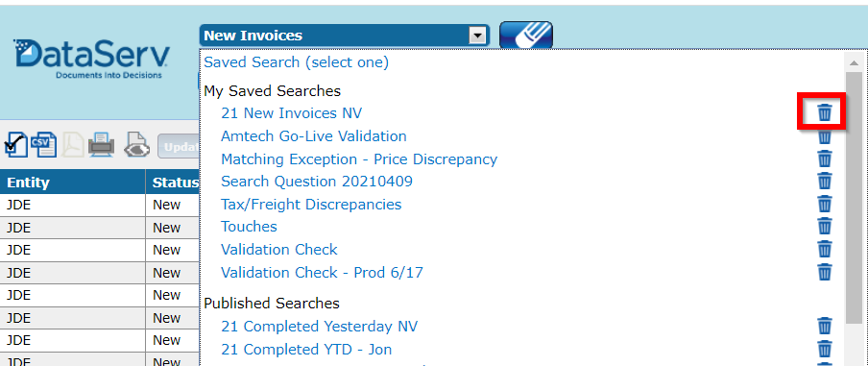Click the Validation Check saved search
This screenshot has width=868, height=366.
[279, 250]
